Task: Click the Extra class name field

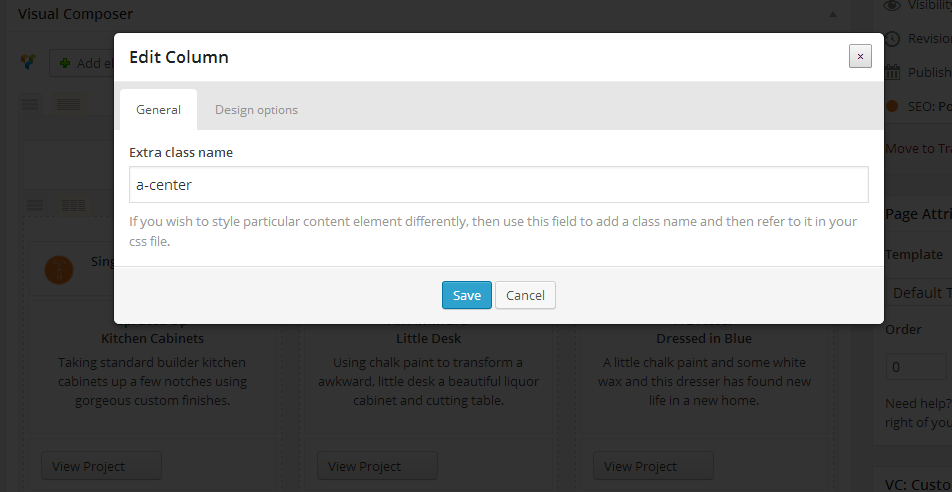Action: 498,185
